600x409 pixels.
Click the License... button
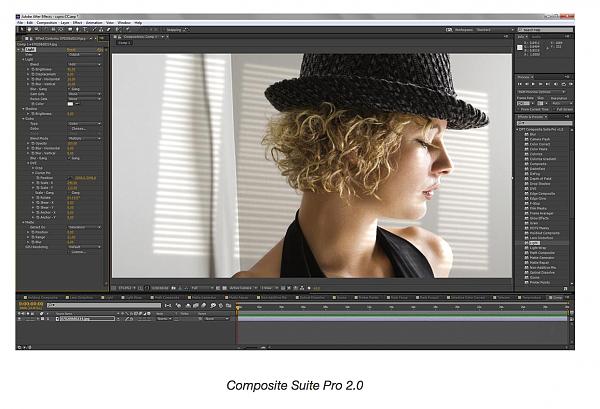point(79,252)
